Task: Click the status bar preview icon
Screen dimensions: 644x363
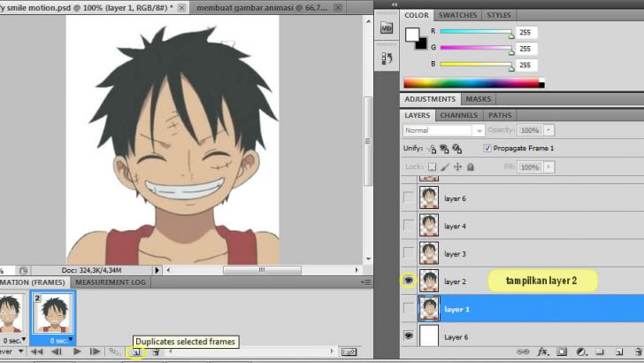Action: pyautogui.click(x=23, y=271)
